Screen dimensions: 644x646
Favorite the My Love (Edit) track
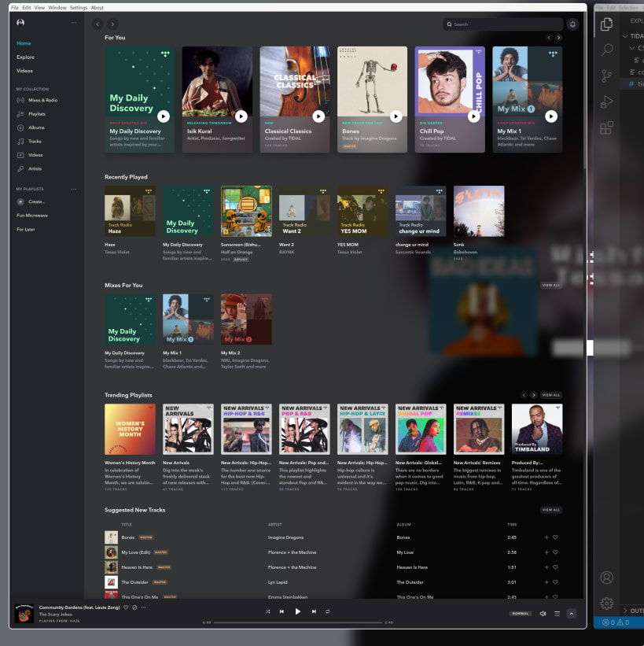click(x=555, y=552)
